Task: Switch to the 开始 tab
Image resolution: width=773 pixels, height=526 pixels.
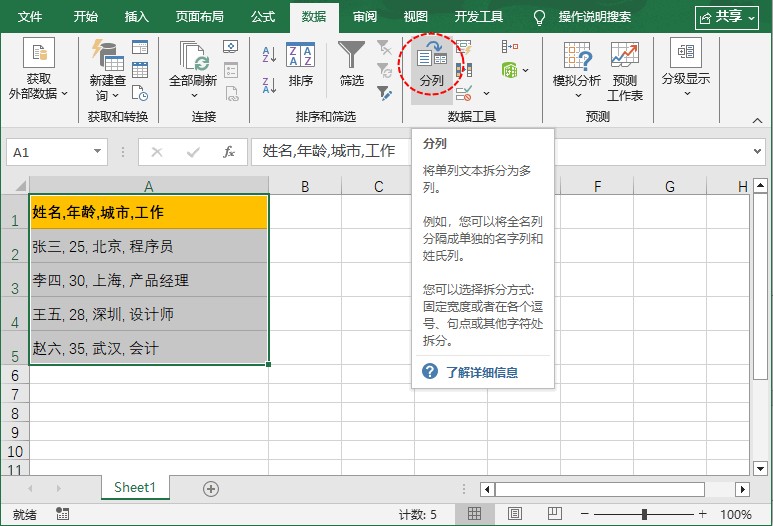Action: coord(85,17)
